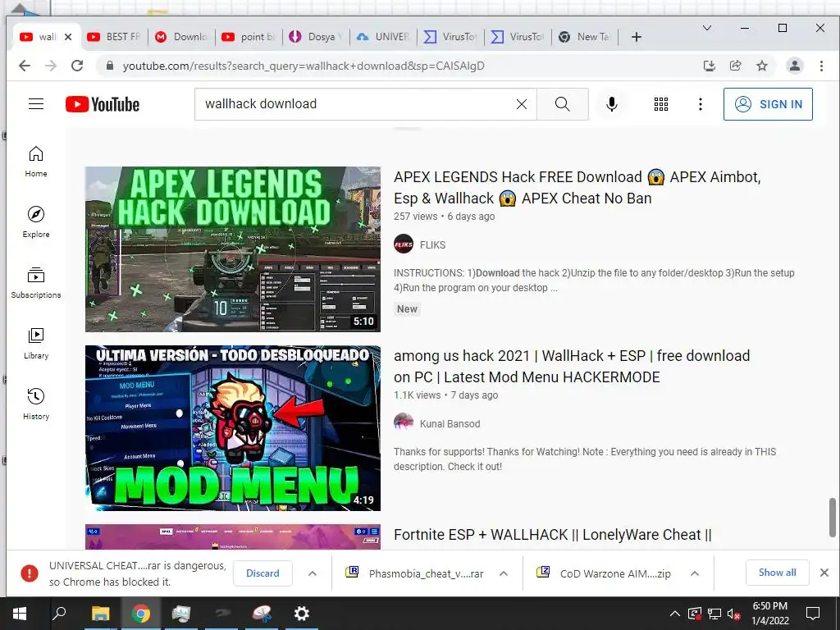Switch to the point b tab
The height and width of the screenshot is (630, 840).
[x=249, y=36]
